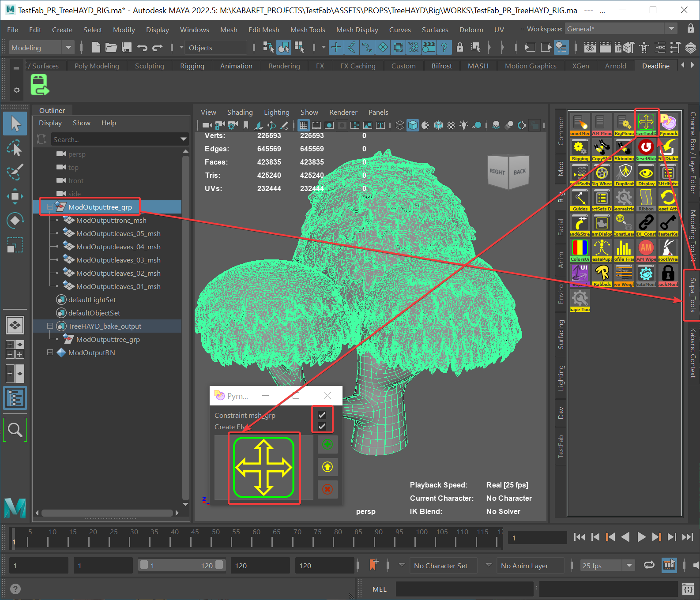Toggle smooth shade all cube button
The width and height of the screenshot is (700, 600).
coord(413,125)
